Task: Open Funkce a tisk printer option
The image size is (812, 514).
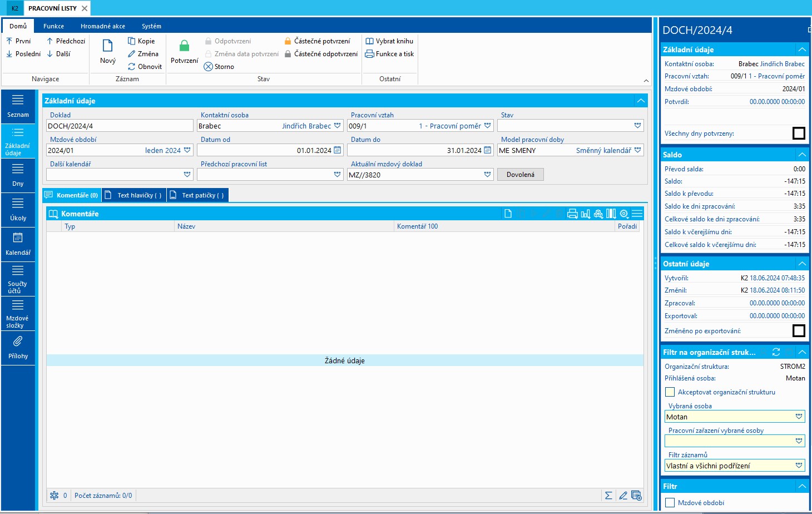Action: click(x=389, y=54)
